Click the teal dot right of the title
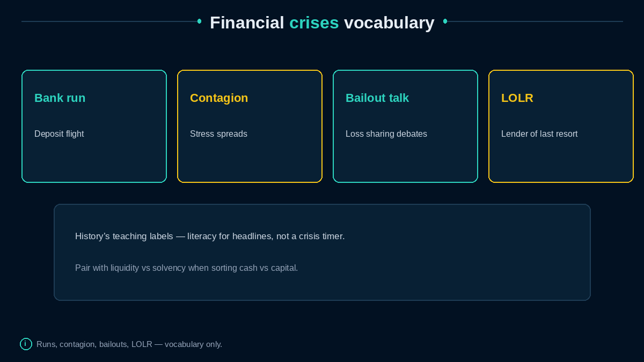644x362 pixels. [445, 21]
